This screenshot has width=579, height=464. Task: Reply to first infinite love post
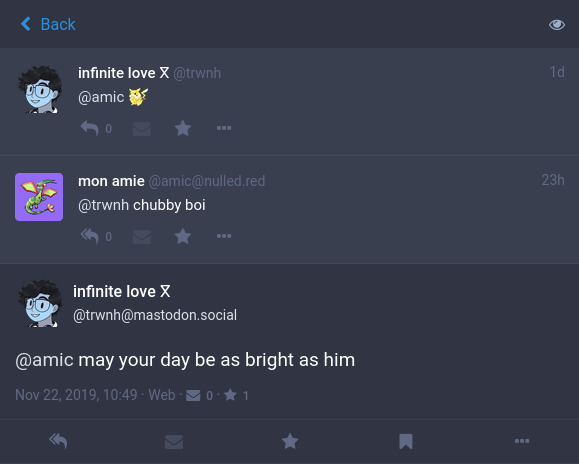tap(89, 128)
